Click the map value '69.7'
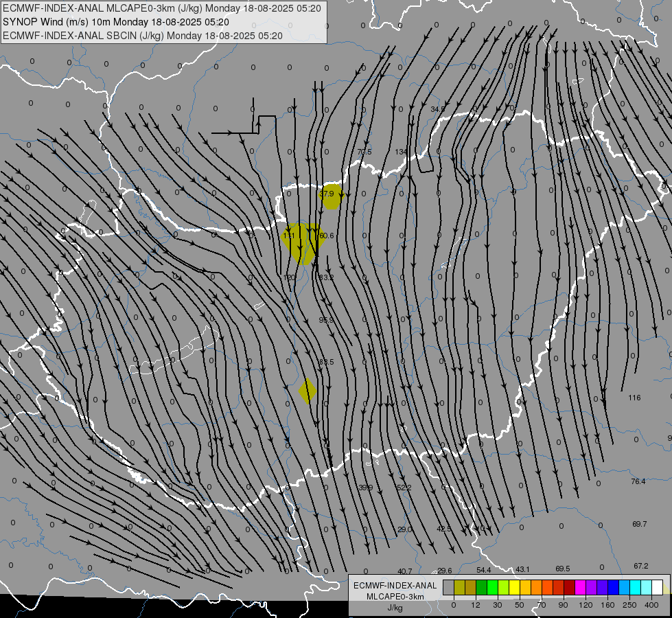 [640, 524]
